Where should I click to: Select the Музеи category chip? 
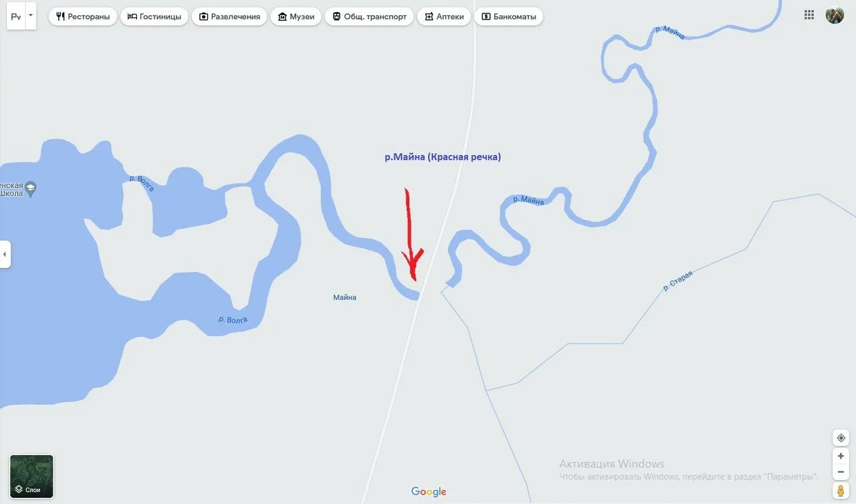pos(296,16)
